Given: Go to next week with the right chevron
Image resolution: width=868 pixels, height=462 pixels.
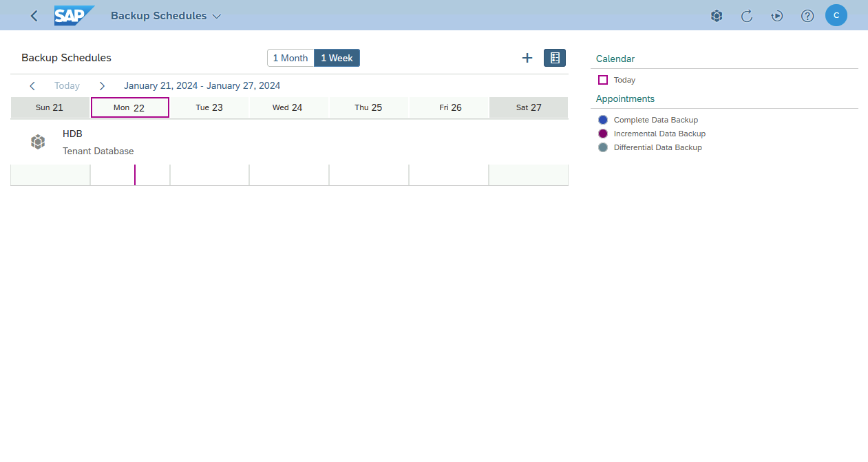Looking at the screenshot, I should 101,85.
